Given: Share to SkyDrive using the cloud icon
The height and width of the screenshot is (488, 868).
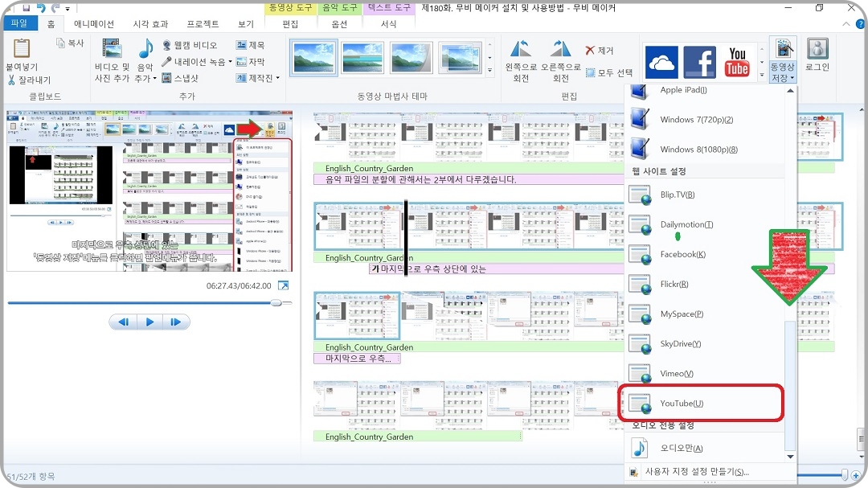Looking at the screenshot, I should (x=661, y=61).
